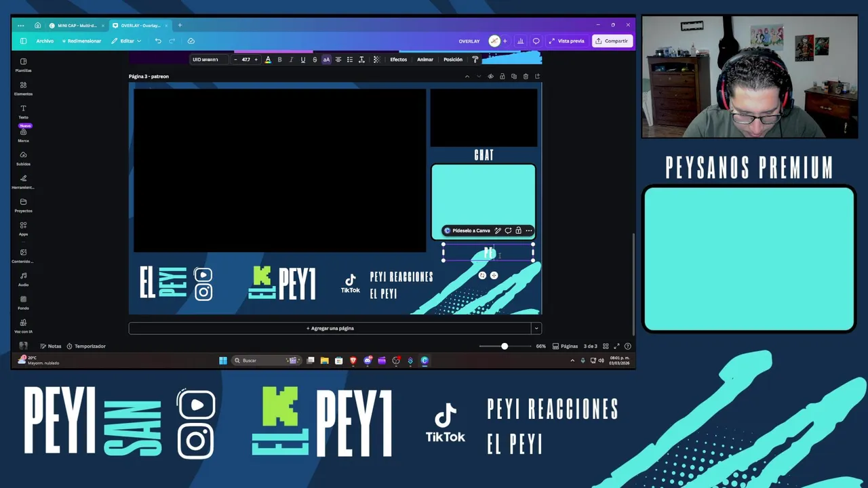Open the Apps panel in sidebar
This screenshot has width=868, height=488.
23,228
